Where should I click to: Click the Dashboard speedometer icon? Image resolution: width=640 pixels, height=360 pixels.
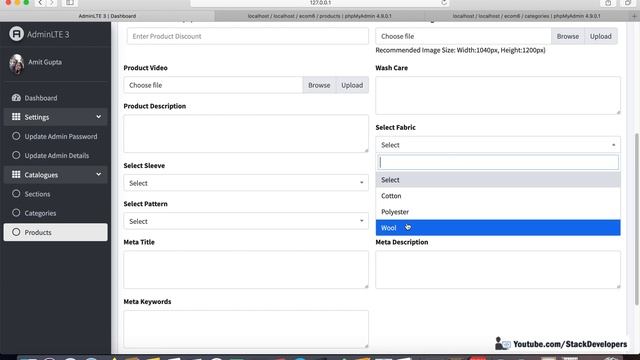coord(16,98)
